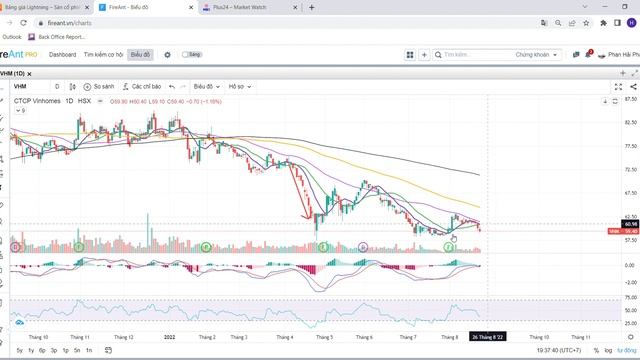Open a new browser tab
Screen dimensions: 640x360
coord(311,7)
